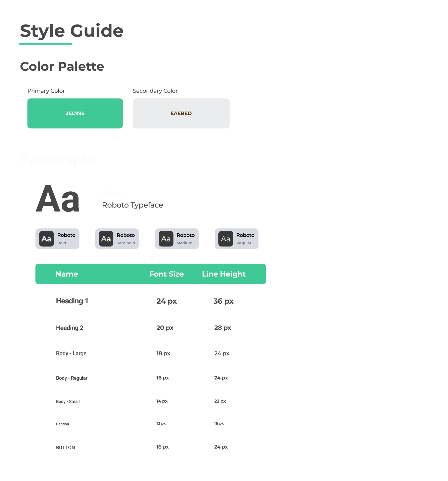Click the Roboto Semibold Aa icon
The height and width of the screenshot is (481, 448).
pyautogui.click(x=106, y=239)
